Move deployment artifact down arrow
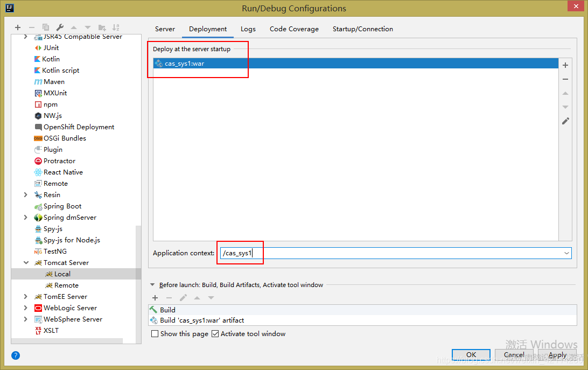 565,107
